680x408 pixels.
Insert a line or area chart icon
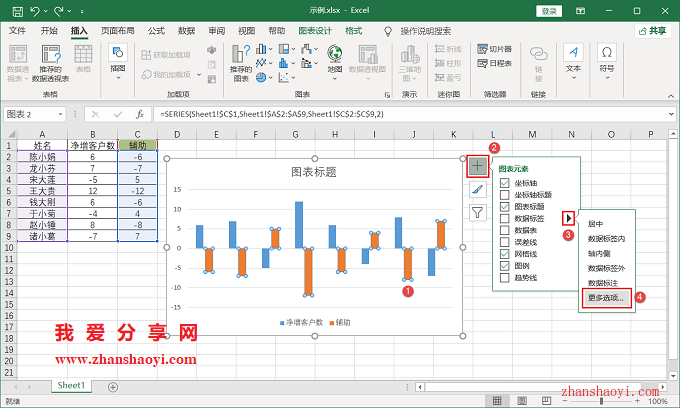tap(261, 63)
